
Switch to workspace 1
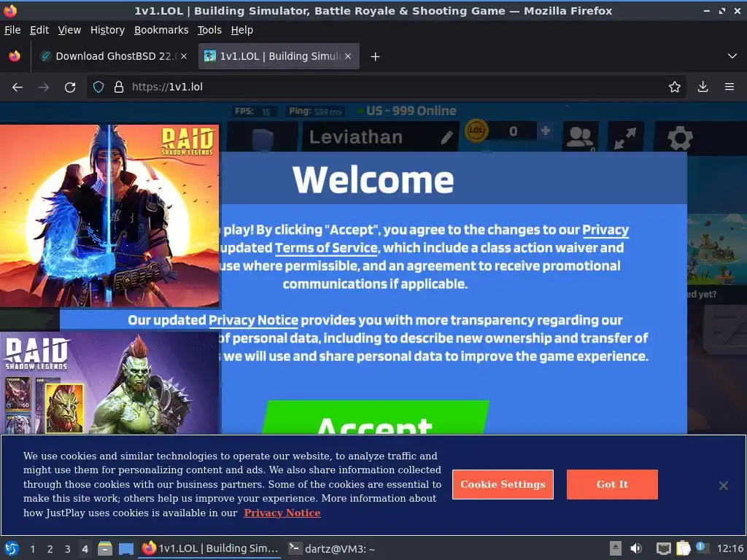[x=32, y=549]
